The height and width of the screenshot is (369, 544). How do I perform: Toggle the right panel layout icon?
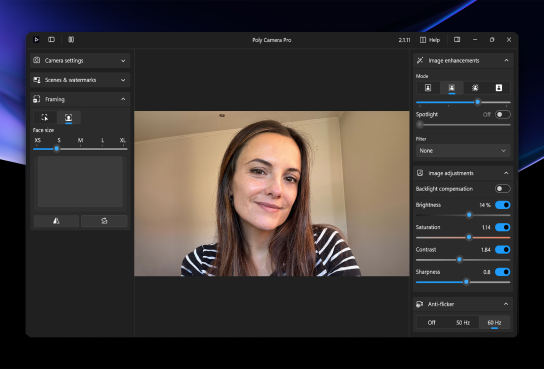pos(457,40)
